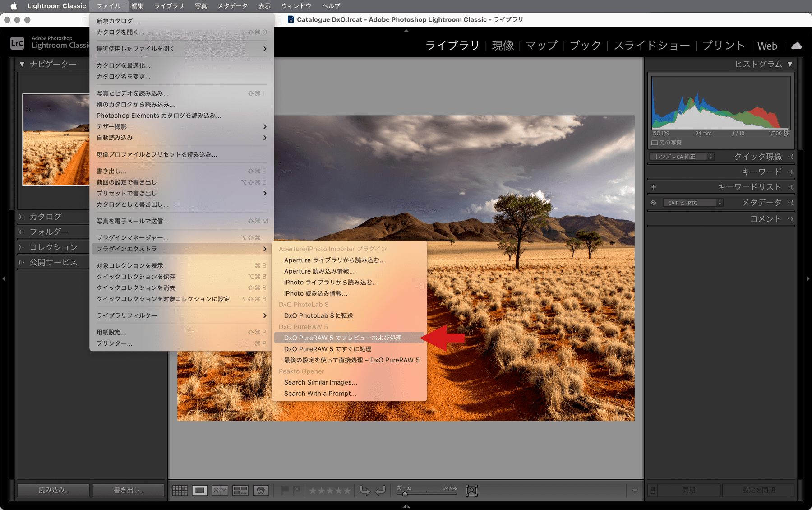Viewport: 812px width, 510px height.
Task: Open Compare (XY) view
Action: point(220,490)
